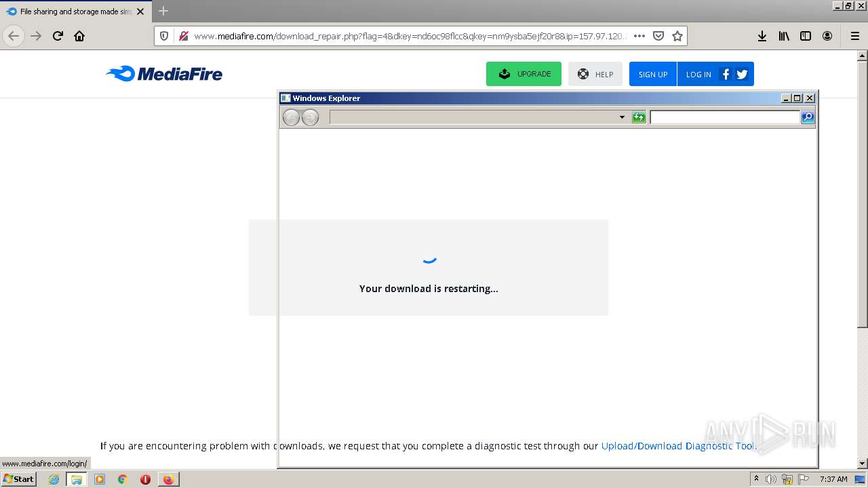Go back in the Firefox toolbar
Image resolution: width=868 pixels, height=488 pixels.
point(14,36)
